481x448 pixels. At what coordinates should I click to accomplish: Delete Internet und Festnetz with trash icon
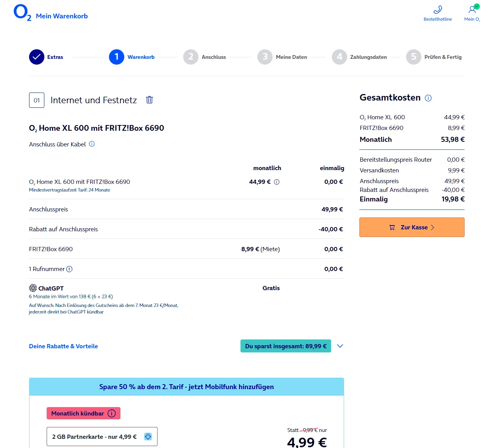click(149, 100)
